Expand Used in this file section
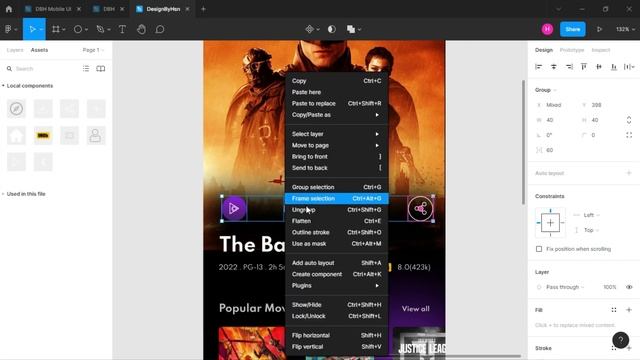 click(3, 194)
